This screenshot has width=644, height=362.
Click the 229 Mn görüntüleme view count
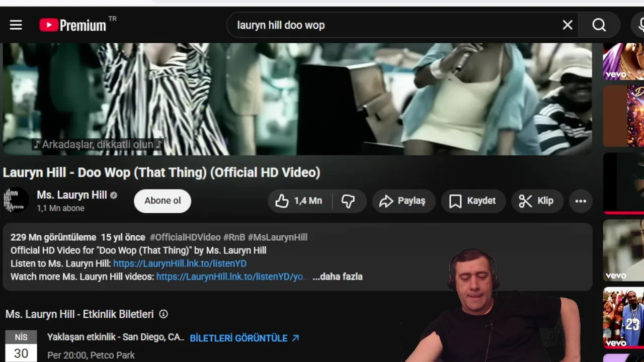tap(53, 237)
